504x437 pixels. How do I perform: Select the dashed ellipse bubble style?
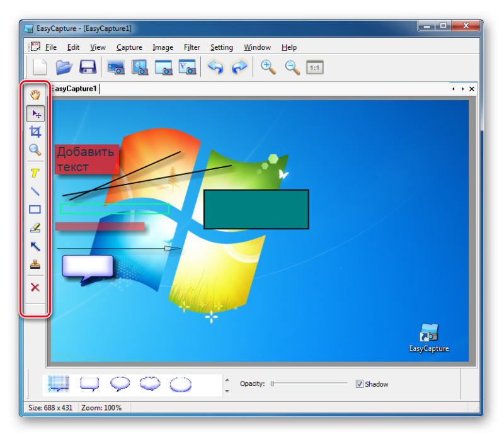[x=181, y=384]
